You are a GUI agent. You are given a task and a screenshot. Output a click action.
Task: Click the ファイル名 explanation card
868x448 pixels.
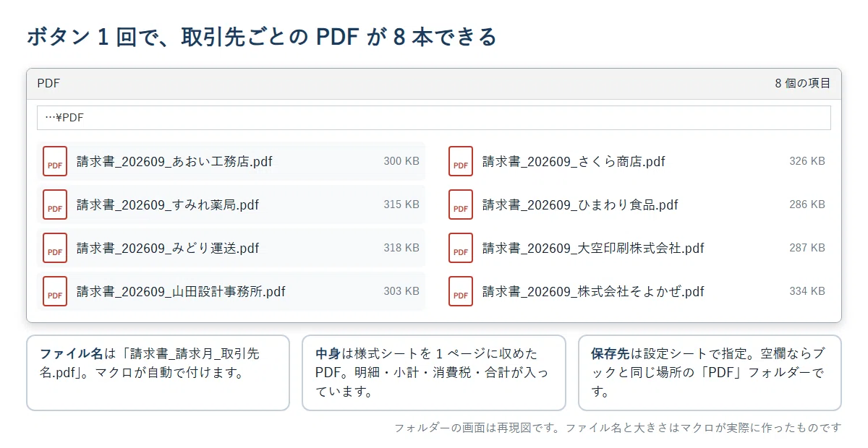click(x=158, y=373)
